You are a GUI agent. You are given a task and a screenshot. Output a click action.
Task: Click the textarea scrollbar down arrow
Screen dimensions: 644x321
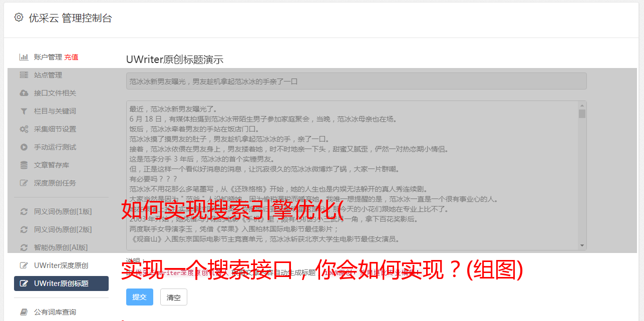[x=582, y=245]
